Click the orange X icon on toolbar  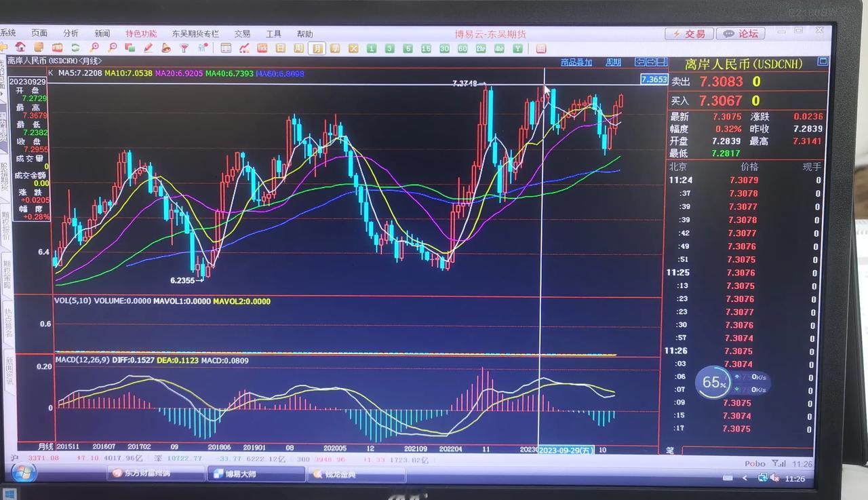click(x=353, y=48)
